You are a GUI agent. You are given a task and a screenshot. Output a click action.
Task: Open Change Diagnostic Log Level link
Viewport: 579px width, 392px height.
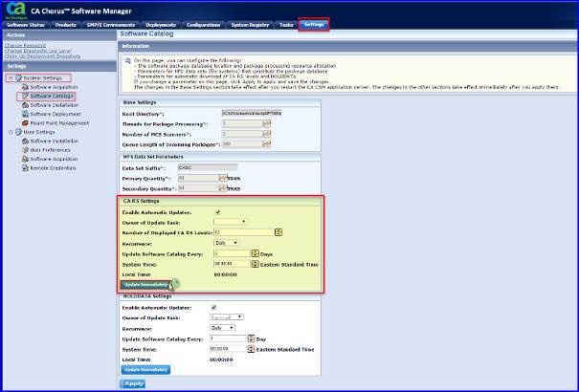pos(37,51)
